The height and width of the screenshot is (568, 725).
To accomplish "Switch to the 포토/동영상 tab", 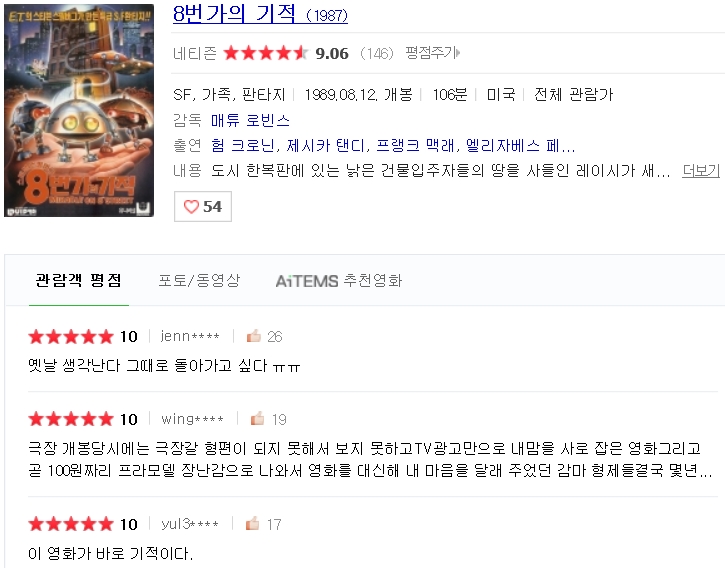I will click(199, 280).
